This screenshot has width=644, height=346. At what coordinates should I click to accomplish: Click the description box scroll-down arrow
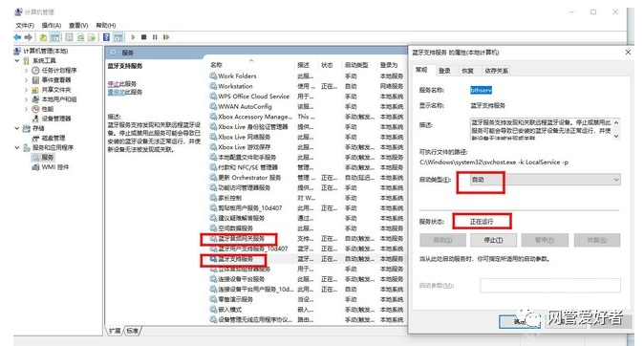pos(616,136)
